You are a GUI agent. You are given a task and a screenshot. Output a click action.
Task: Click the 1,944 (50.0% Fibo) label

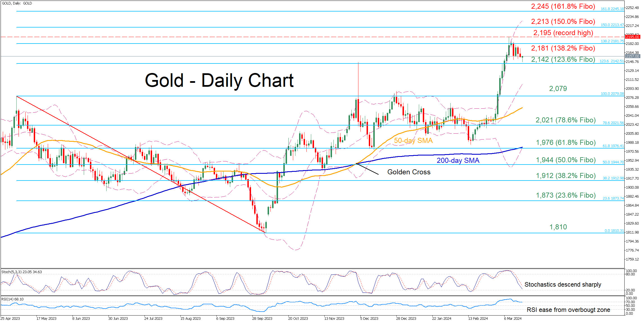566,160
